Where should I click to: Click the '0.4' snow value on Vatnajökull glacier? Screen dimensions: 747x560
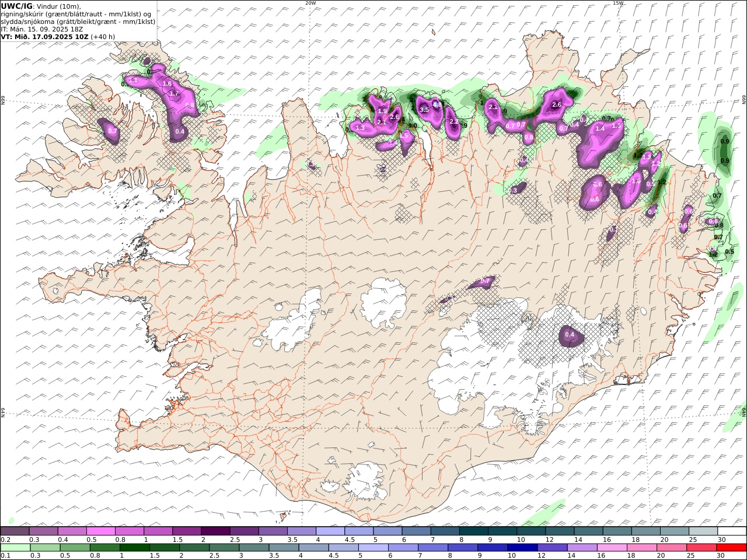tap(570, 335)
